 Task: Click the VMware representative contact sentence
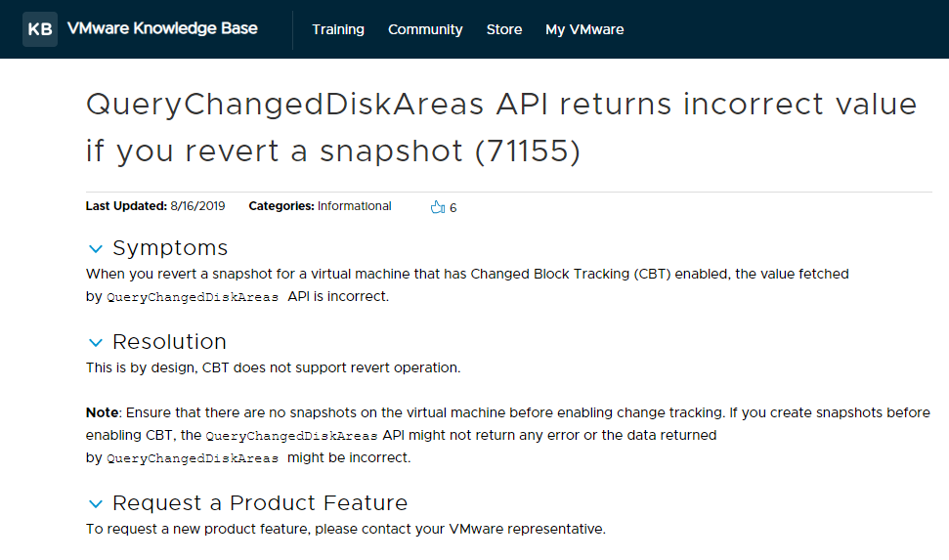(x=346, y=529)
